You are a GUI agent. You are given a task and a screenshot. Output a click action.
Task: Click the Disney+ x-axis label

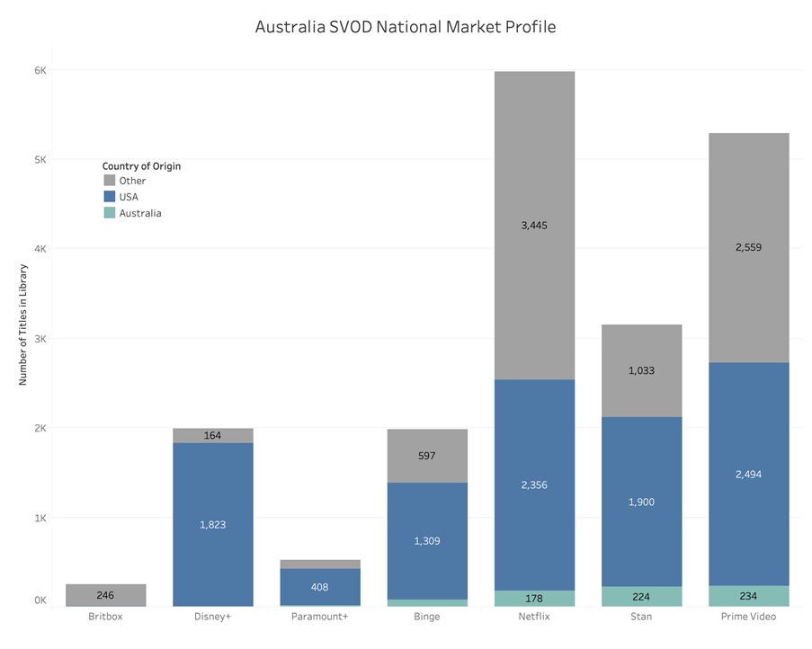click(213, 617)
